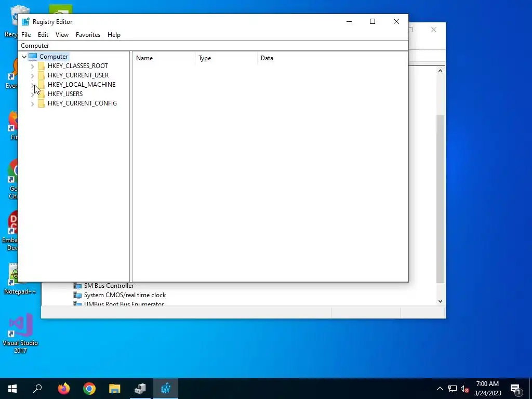The width and height of the screenshot is (532, 399).
Task: Click the network tray icon
Action: tap(453, 389)
